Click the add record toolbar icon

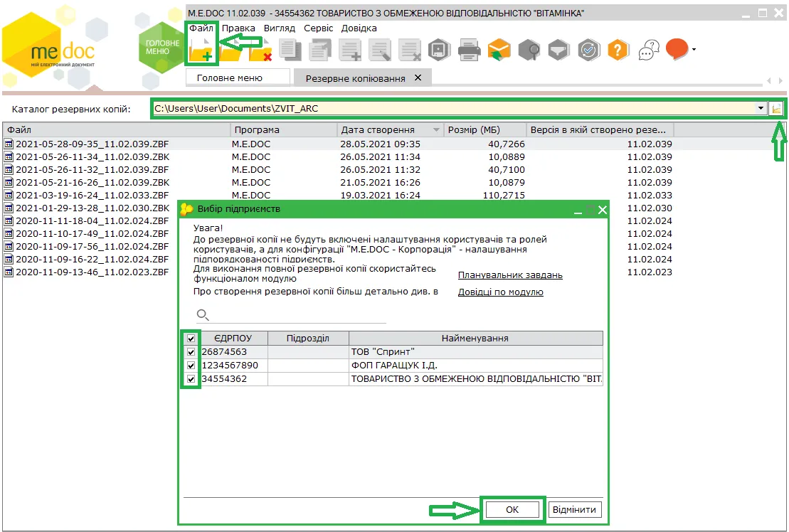pyautogui.click(x=350, y=50)
